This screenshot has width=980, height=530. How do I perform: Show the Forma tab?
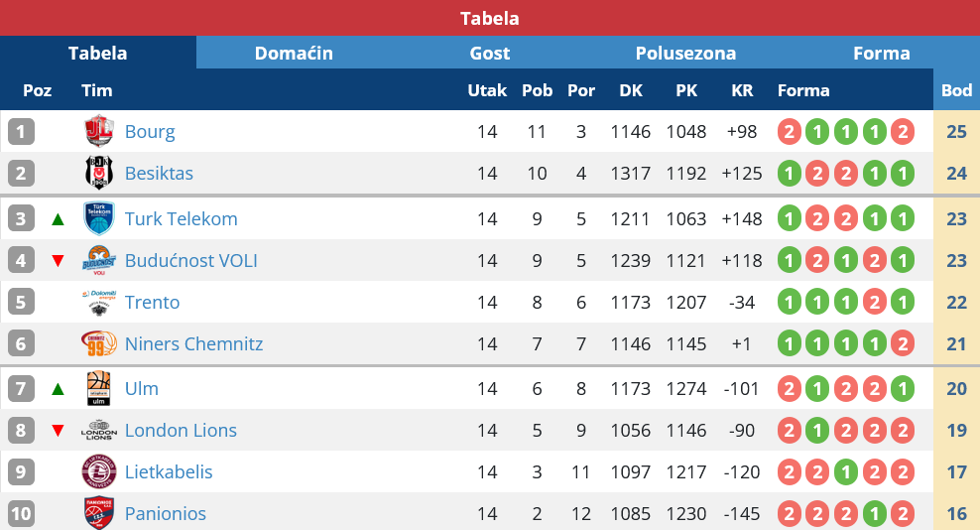click(x=882, y=53)
